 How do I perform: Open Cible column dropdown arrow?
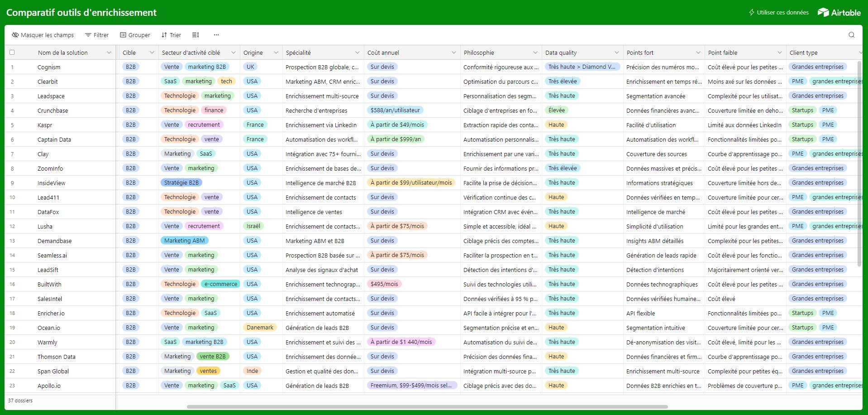pyautogui.click(x=152, y=52)
